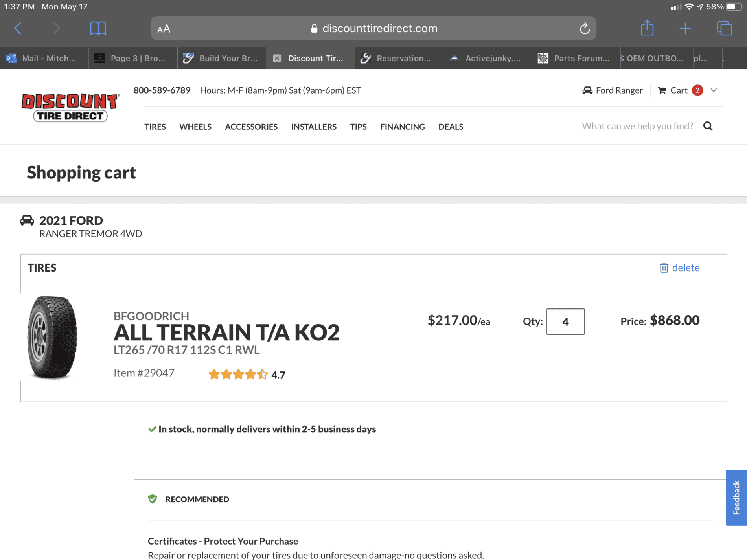Image resolution: width=747 pixels, height=560 pixels.
Task: Tap the discounttiredirect.com address bar
Action: (x=373, y=28)
